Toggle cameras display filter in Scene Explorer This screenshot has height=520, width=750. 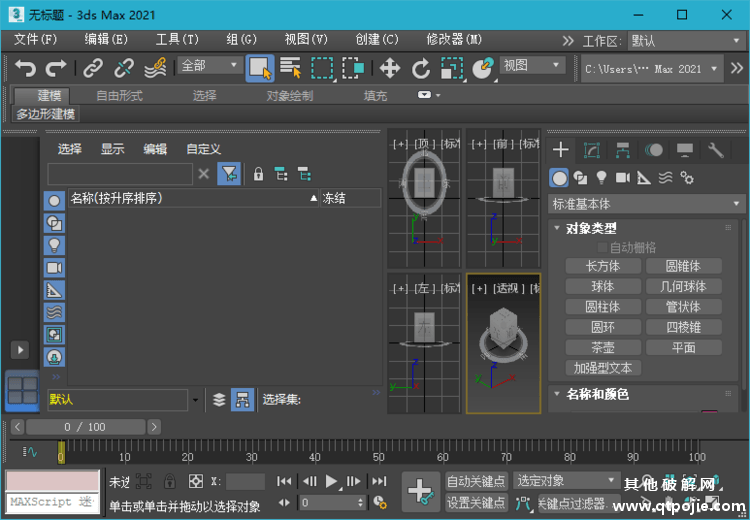point(54,267)
